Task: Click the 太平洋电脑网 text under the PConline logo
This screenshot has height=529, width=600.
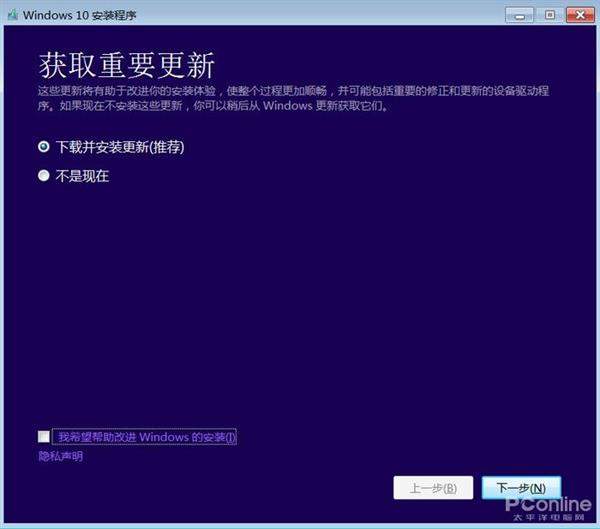Action: (548, 517)
